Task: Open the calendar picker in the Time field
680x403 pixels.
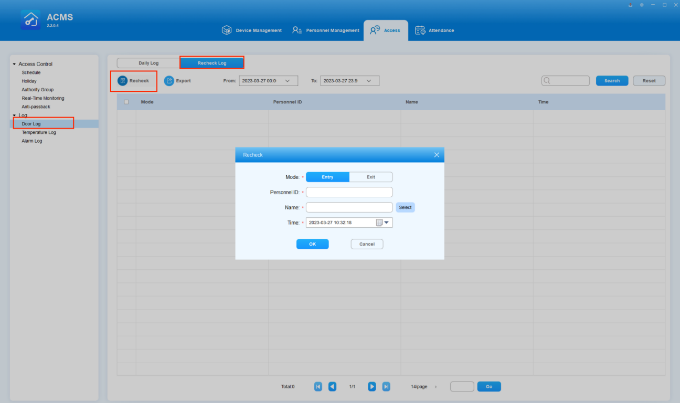Action: click(x=380, y=223)
